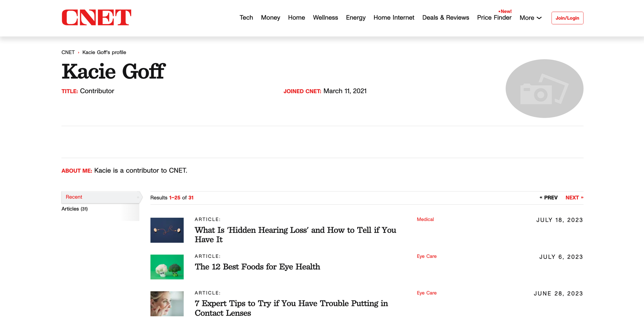Screen dimensions: 644x325
Task: Click the 'Results 1–25 of 31' text
Action: click(172, 198)
